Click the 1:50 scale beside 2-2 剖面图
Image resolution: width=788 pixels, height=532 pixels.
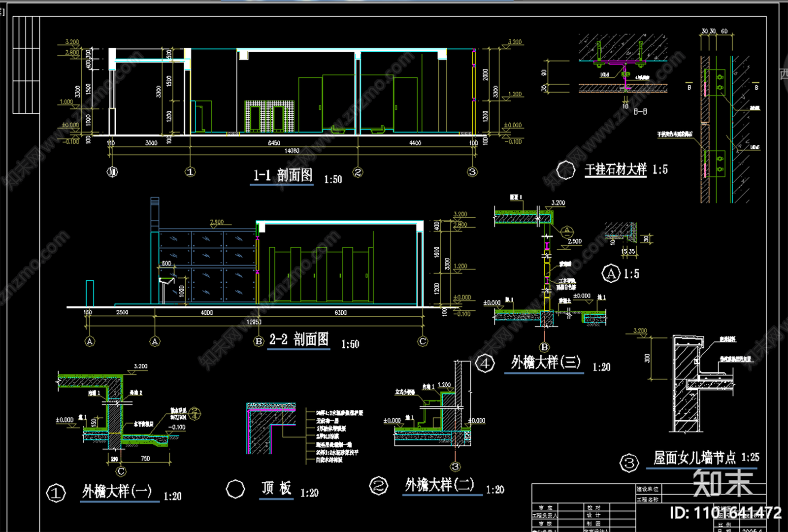click(350, 344)
